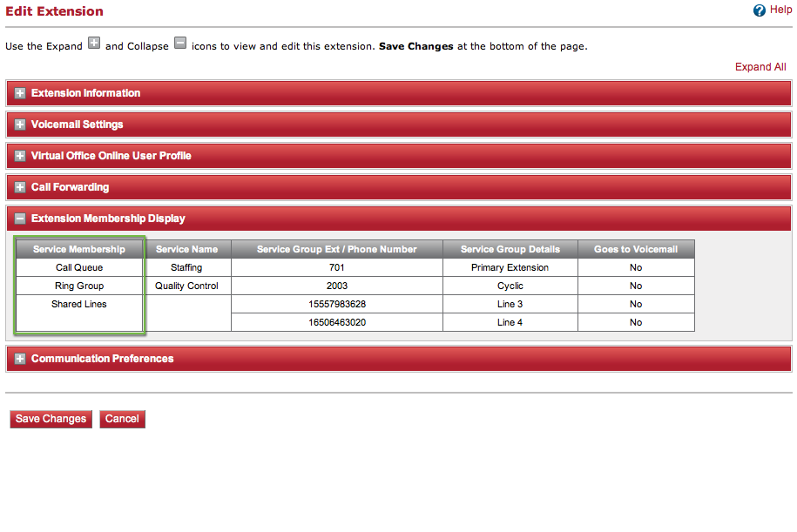Open the Help link text
797x532 pixels.
coord(780,10)
